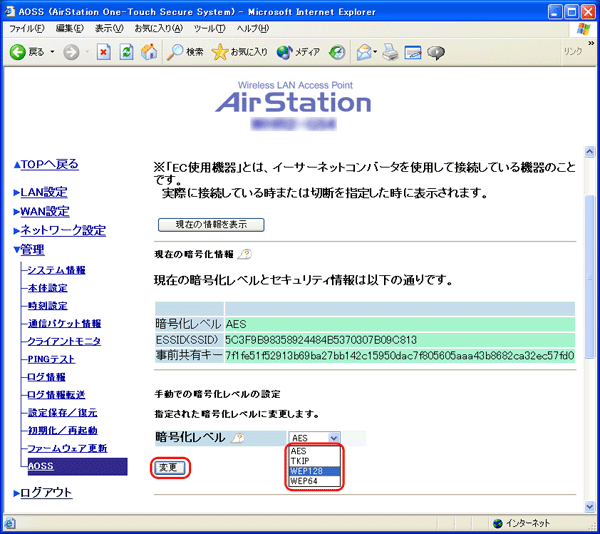The image size is (600, 534).
Task: Click the 変更 button
Action: pyautogui.click(x=170, y=467)
